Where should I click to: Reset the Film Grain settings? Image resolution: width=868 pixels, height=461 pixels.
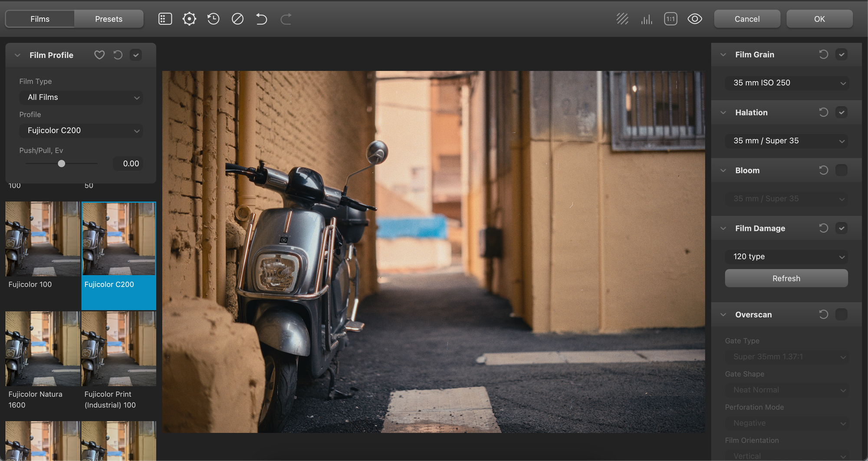point(823,55)
